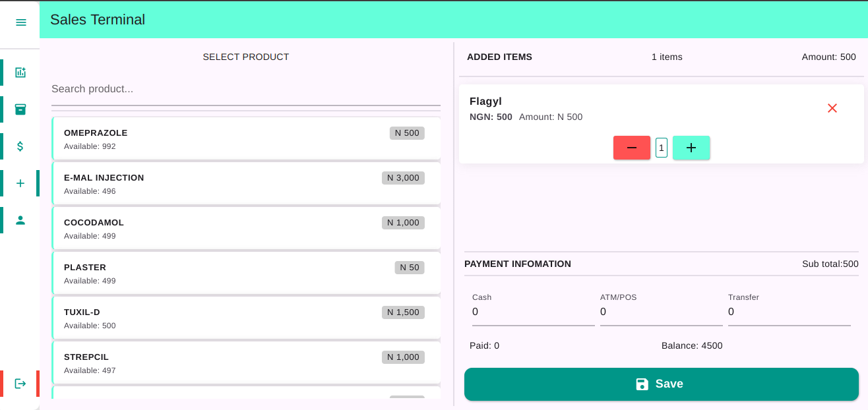Click the Transfer amount field
The height and width of the screenshot is (410, 868).
[x=789, y=312]
